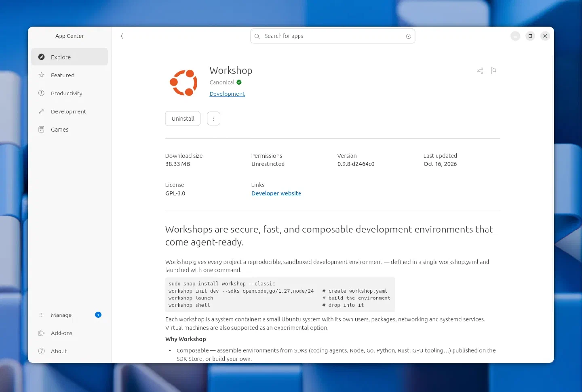The image size is (582, 392).
Task: Maximize the App Center window
Action: [x=530, y=36]
